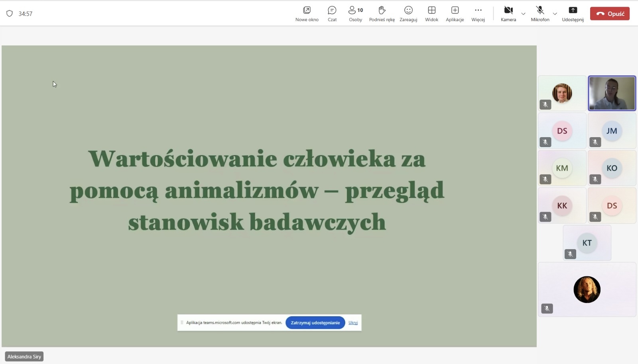Pop out meeting with Nowe okno
This screenshot has width=638, height=364.
pyautogui.click(x=307, y=14)
